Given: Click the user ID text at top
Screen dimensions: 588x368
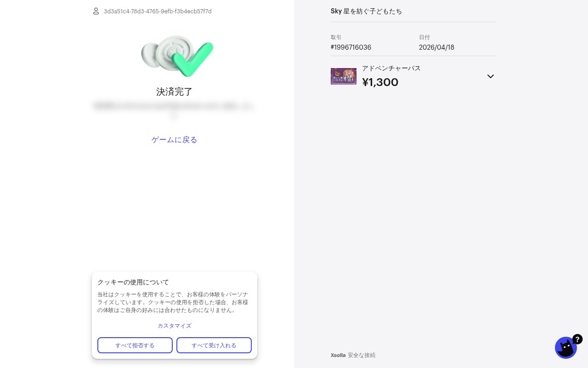Looking at the screenshot, I should (158, 11).
